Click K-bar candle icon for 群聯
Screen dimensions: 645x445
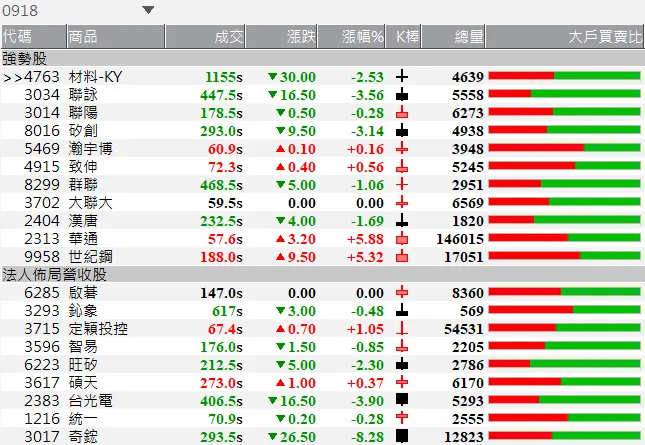click(402, 185)
